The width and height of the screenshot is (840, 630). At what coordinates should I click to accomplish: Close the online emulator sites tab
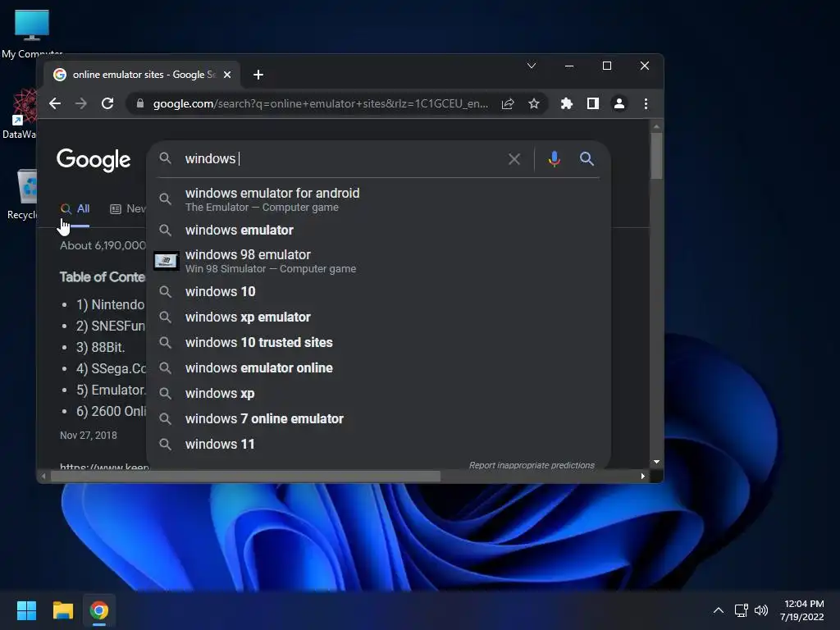pyautogui.click(x=227, y=75)
